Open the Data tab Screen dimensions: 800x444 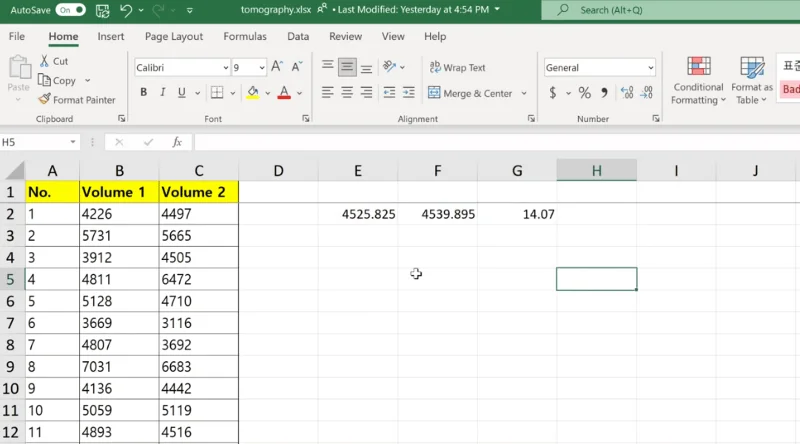[298, 36]
